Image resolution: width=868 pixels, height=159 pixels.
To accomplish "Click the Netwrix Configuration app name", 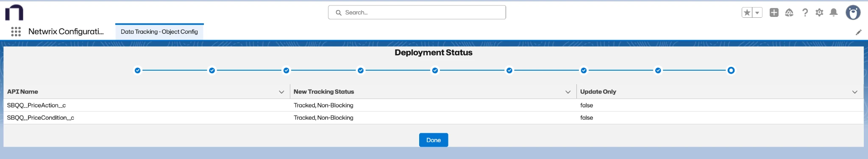I will pyautogui.click(x=66, y=31).
